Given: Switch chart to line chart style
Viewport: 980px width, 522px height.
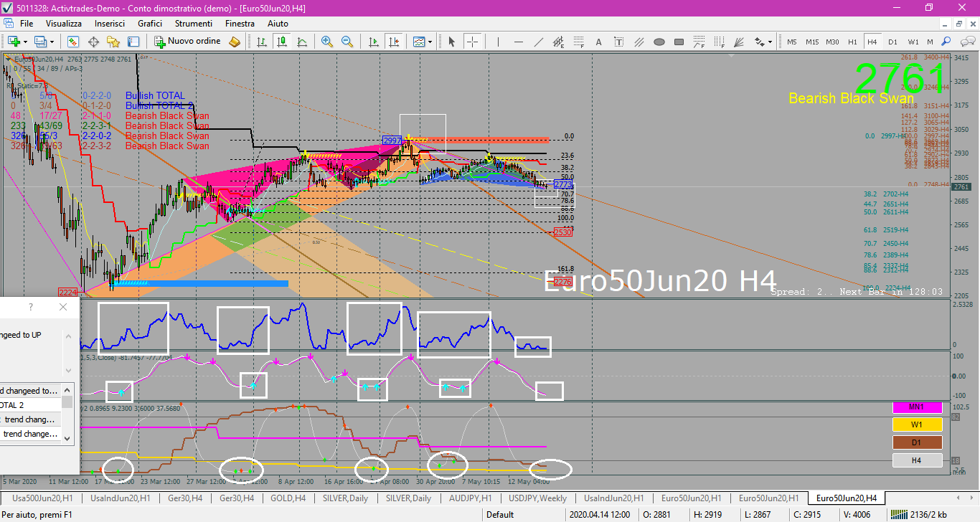Looking at the screenshot, I should (302, 42).
